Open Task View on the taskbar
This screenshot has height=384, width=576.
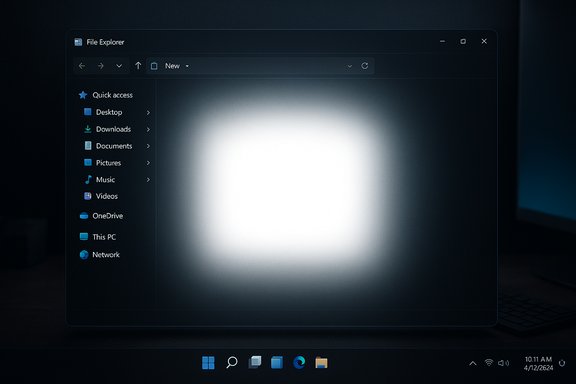coord(255,362)
